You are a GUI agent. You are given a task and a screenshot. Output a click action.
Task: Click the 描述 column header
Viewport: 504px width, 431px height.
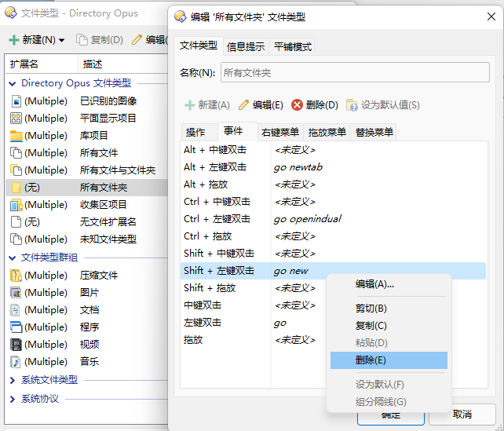pyautogui.click(x=122, y=64)
